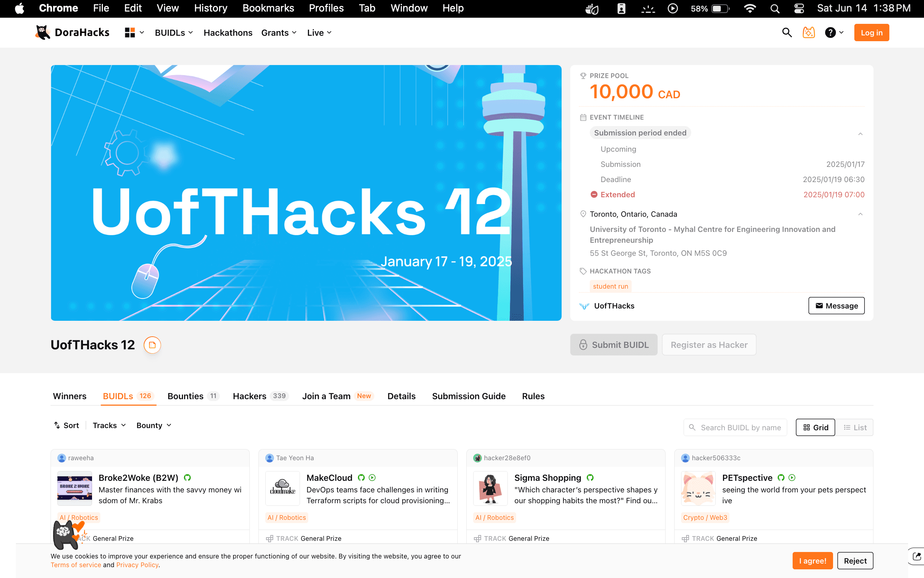The image size is (924, 578).
Task: Expand the Grants navigation dropdown
Action: (x=279, y=33)
